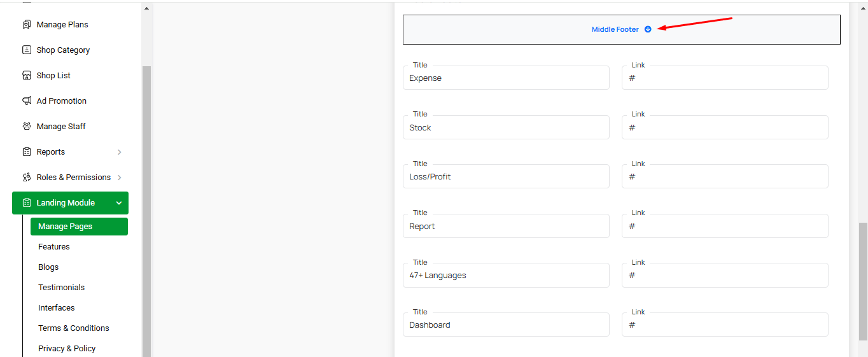This screenshot has height=357, width=868.
Task: Click the sidebar scroll-up arrow
Action: pos(146,9)
